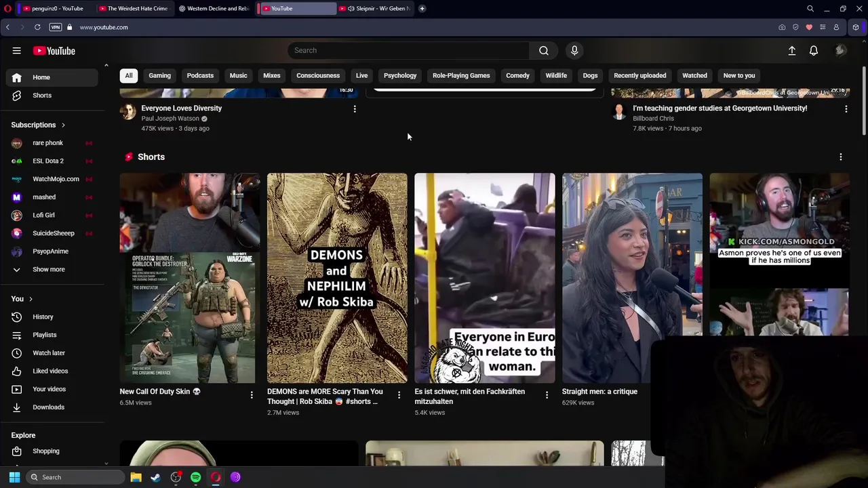This screenshot has width=868, height=488.
Task: Open a new browser tab
Action: pos(422,9)
